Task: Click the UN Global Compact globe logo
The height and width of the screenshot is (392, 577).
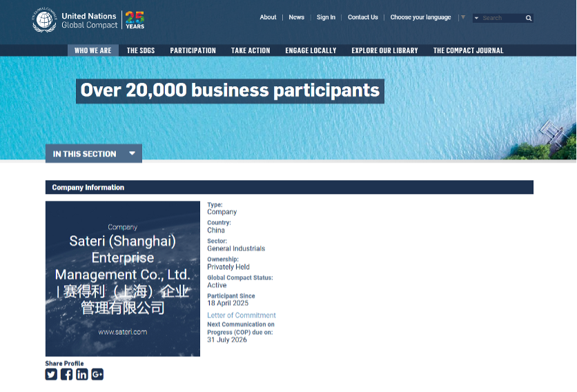Action: tap(44, 20)
